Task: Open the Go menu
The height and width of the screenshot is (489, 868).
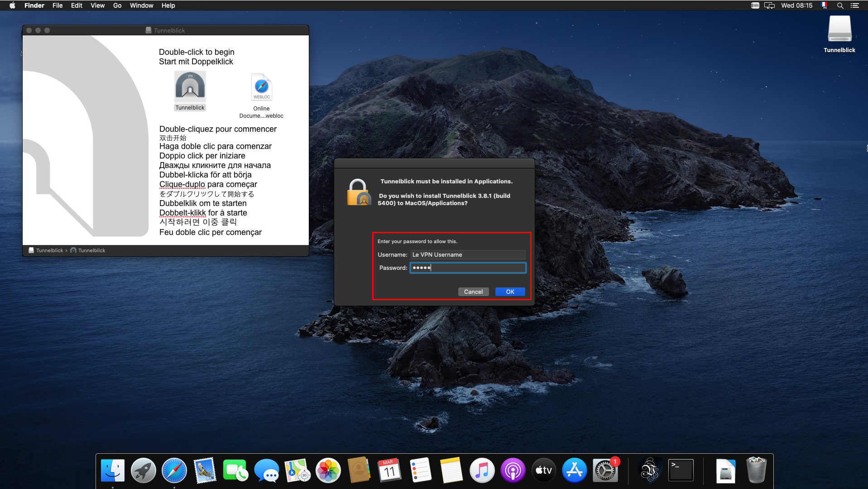Action: (x=117, y=5)
